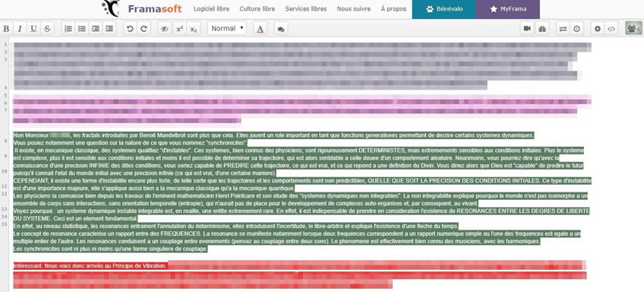Image resolution: width=644 pixels, height=292 pixels.
Task: Expand the Services libres menu
Action: [306, 9]
